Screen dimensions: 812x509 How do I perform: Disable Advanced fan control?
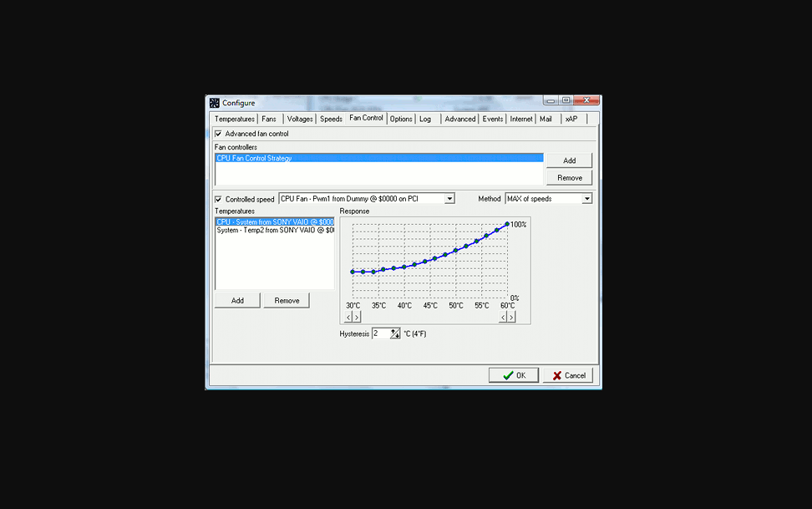(216, 133)
